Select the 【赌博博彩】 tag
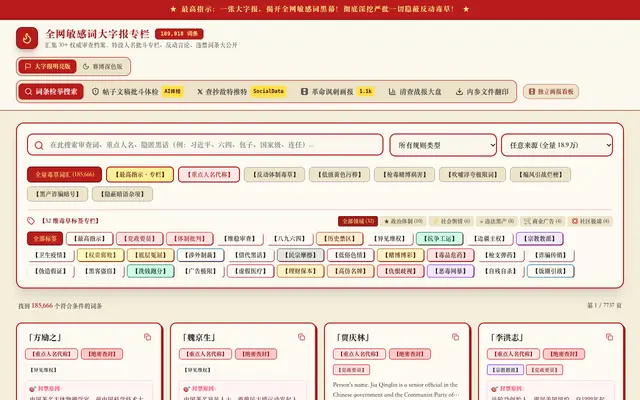This screenshot has width=640, height=400. 400,255
